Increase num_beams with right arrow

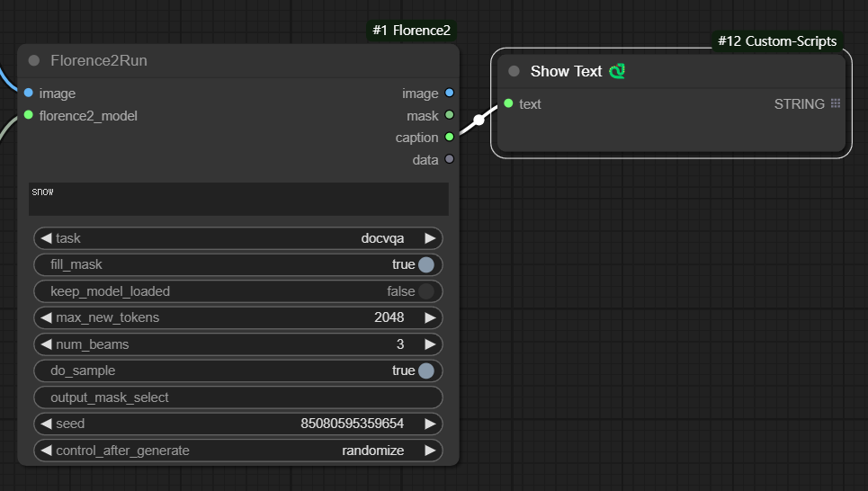pyautogui.click(x=430, y=344)
